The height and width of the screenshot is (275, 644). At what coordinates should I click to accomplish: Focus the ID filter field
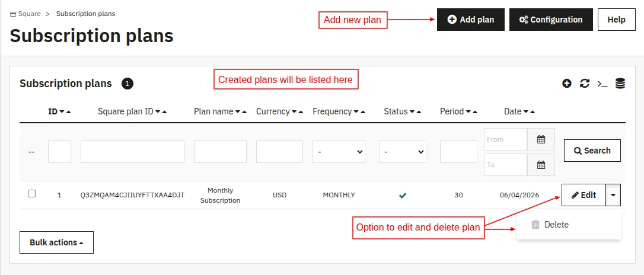click(59, 152)
